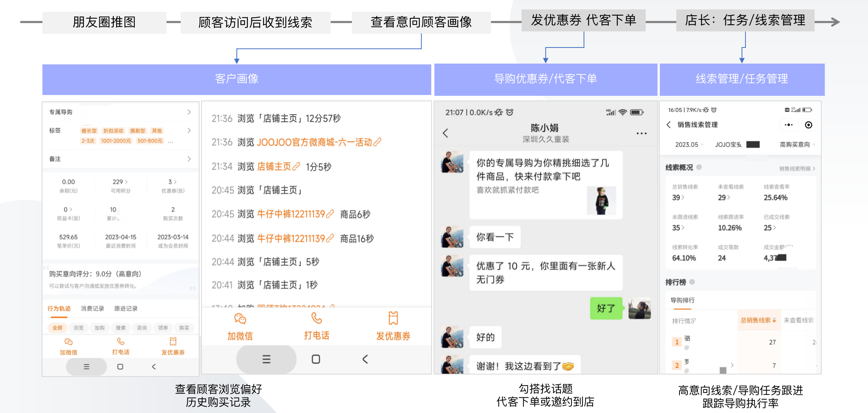Select the 浏览 behavior filter chip
This screenshot has width=868, height=413.
point(79,328)
